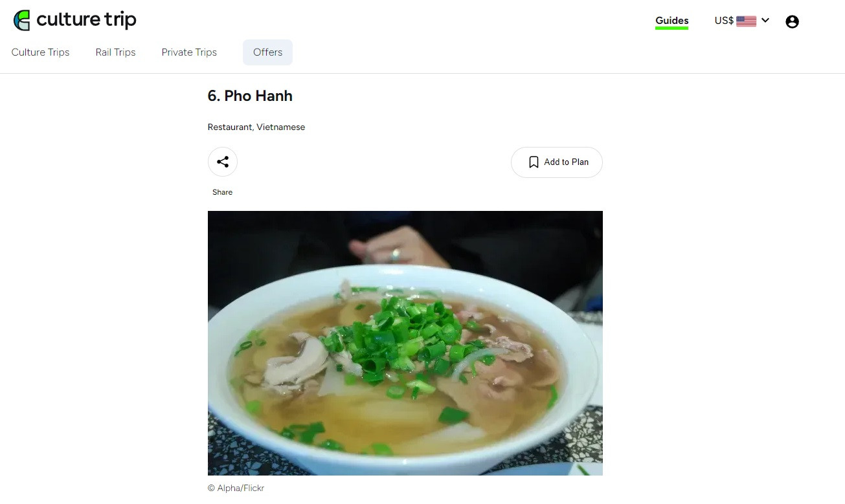Click the culture trip wordmark text

[86, 20]
